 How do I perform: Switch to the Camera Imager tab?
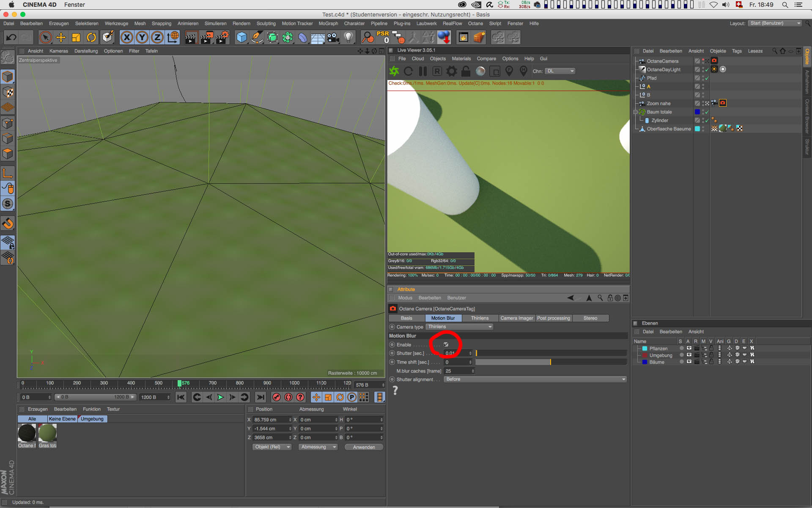(x=516, y=318)
